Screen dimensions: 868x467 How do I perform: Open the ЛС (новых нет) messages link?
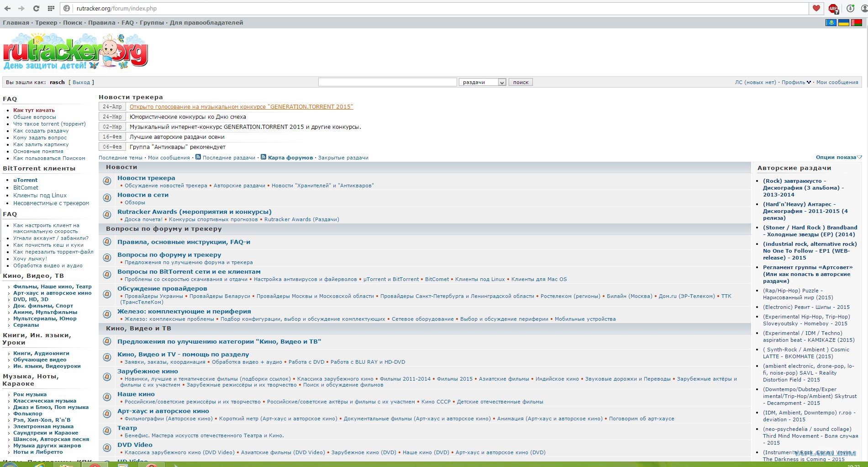(x=755, y=82)
